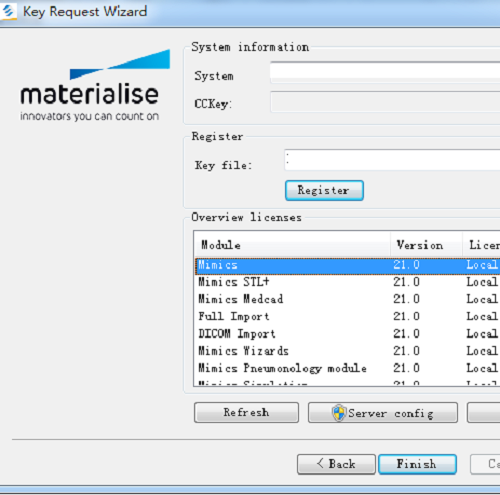The image size is (500, 495).
Task: Select the Mimics Medcad row
Action: click(347, 299)
